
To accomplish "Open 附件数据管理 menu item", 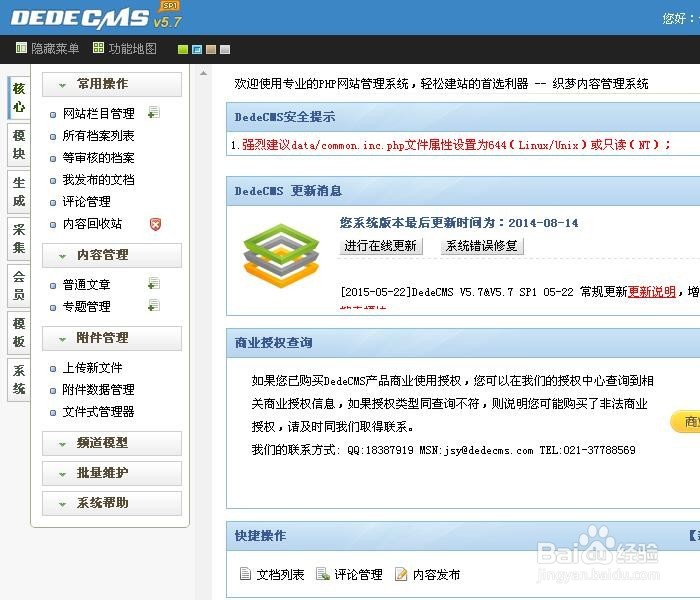I will coord(98,390).
